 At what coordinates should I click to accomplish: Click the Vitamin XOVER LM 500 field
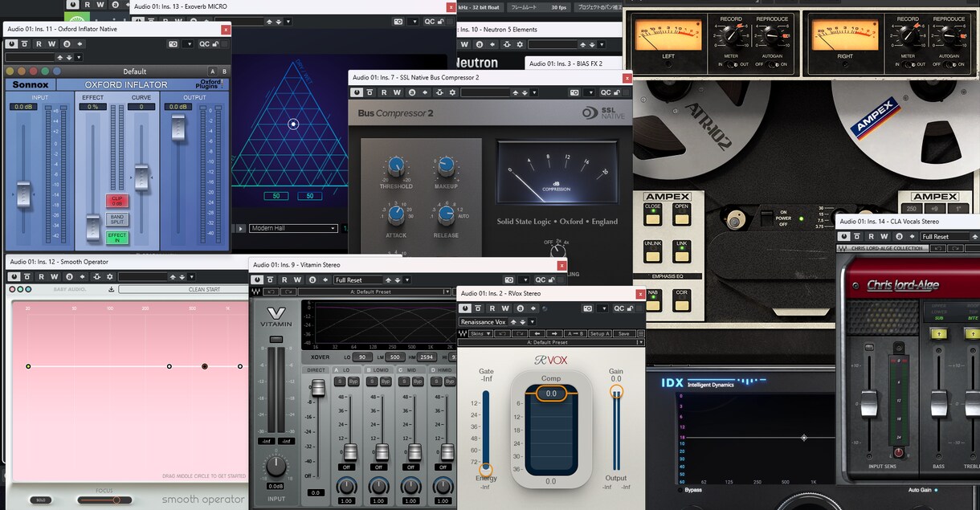pos(394,357)
